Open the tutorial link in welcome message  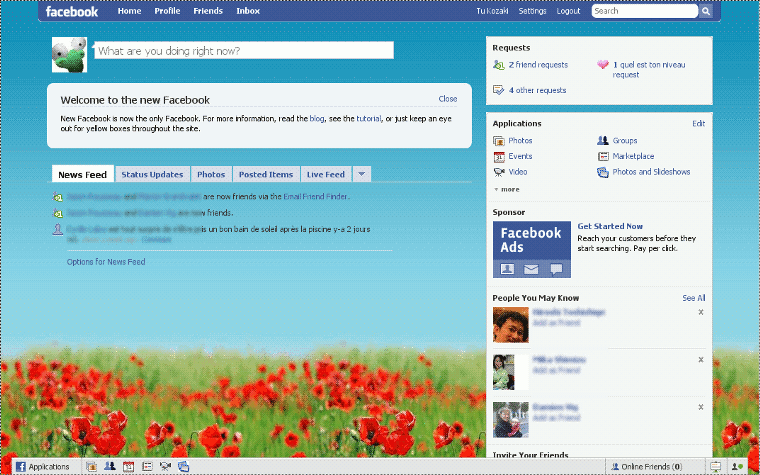pyautogui.click(x=369, y=118)
